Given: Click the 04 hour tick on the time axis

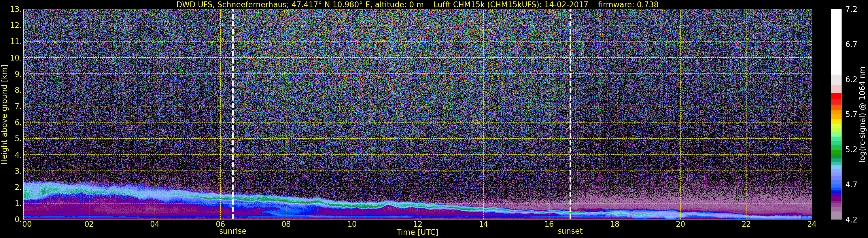Looking at the screenshot, I should tap(155, 224).
